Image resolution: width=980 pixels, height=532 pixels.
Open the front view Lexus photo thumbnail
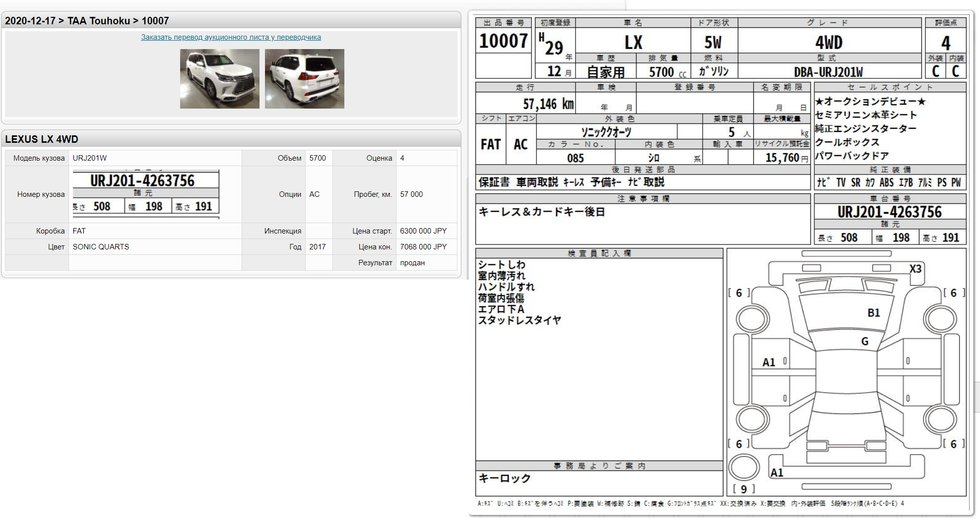[x=219, y=79]
